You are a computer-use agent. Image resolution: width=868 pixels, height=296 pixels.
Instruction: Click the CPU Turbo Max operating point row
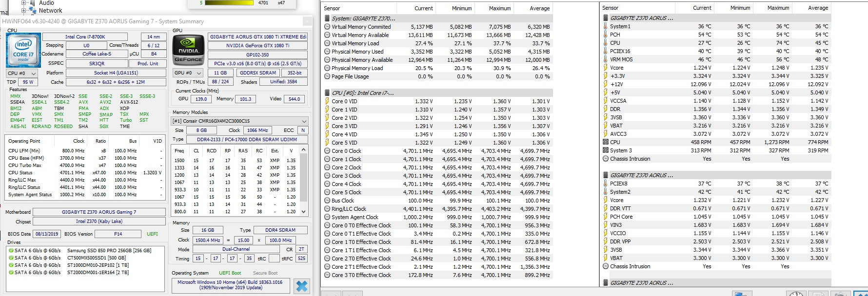85,166
